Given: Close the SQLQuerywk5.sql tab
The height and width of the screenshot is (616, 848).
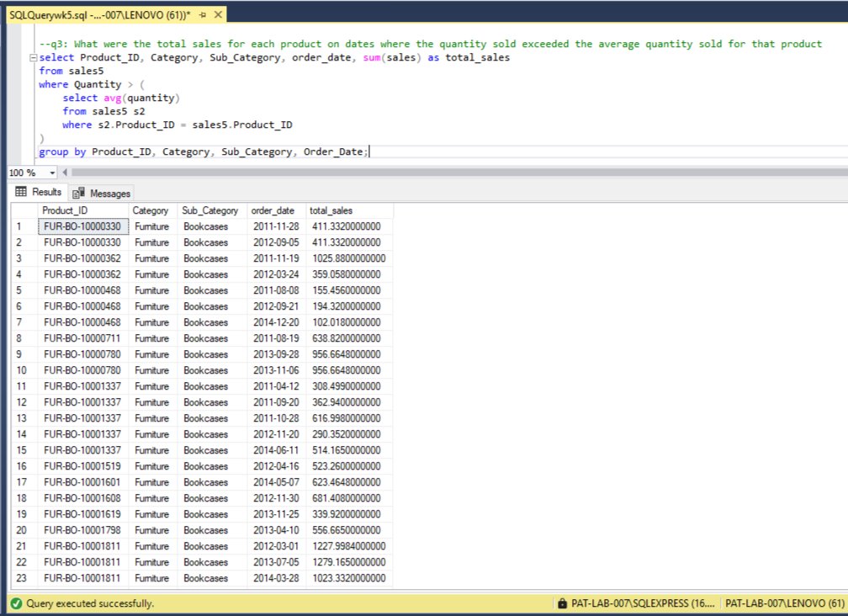Looking at the screenshot, I should point(218,14).
